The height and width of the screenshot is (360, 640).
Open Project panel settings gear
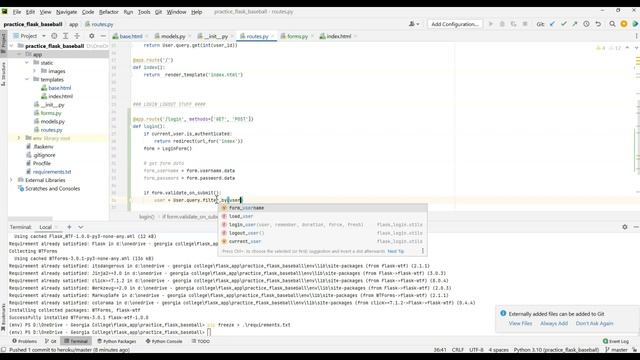(x=91, y=36)
